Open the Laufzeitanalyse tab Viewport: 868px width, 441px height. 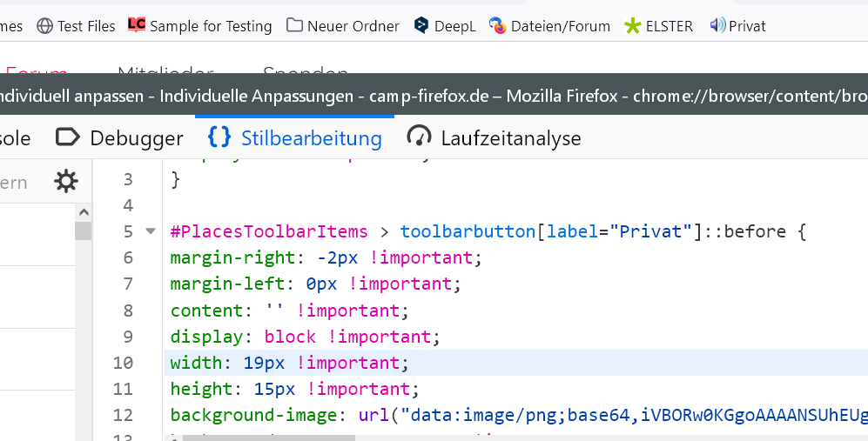494,137
